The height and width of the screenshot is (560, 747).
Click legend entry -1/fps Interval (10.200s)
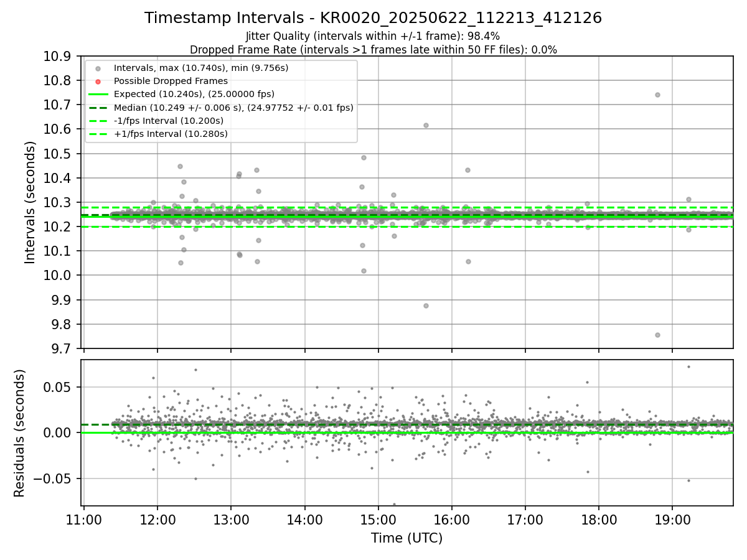point(169,121)
